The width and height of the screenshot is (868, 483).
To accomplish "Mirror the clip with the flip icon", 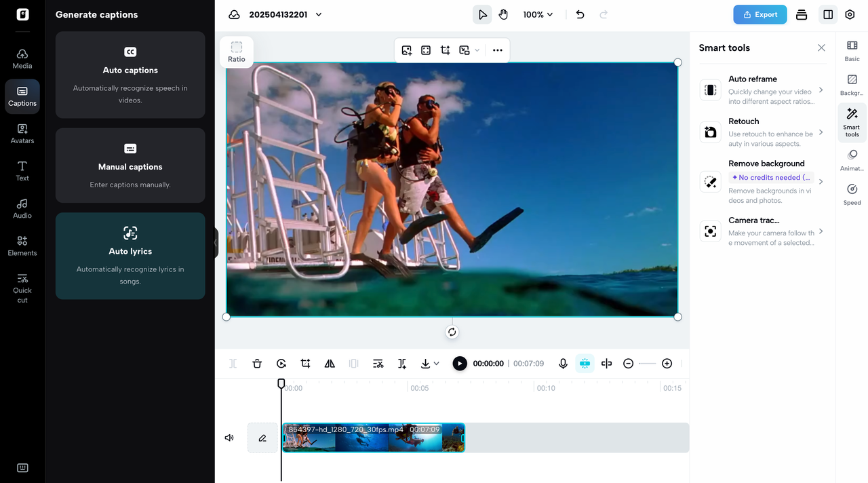I will 330,363.
